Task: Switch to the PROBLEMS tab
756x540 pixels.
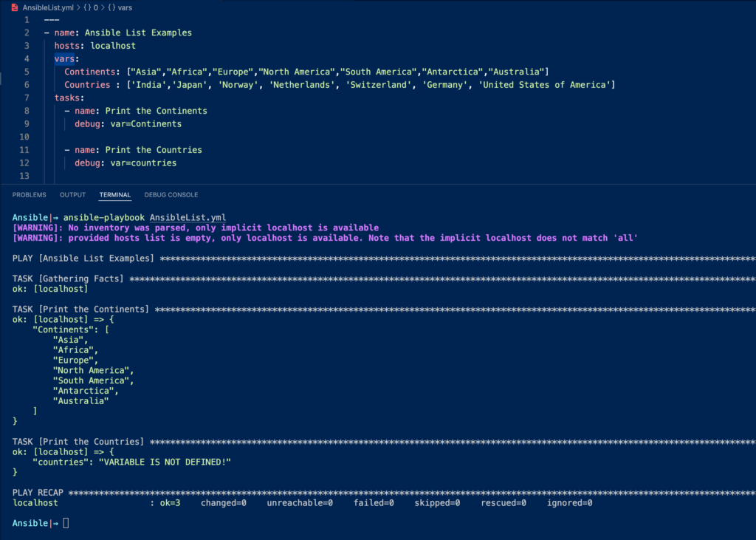Action: click(x=29, y=194)
